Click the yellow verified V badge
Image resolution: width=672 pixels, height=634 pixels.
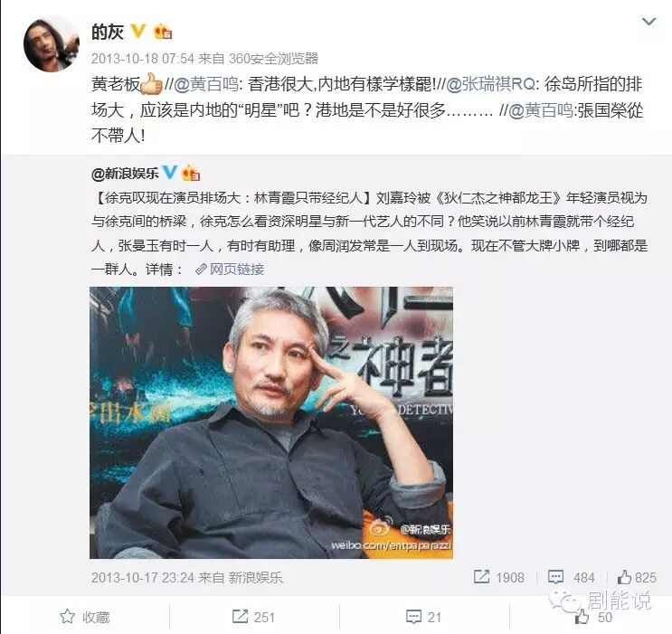pos(138,31)
